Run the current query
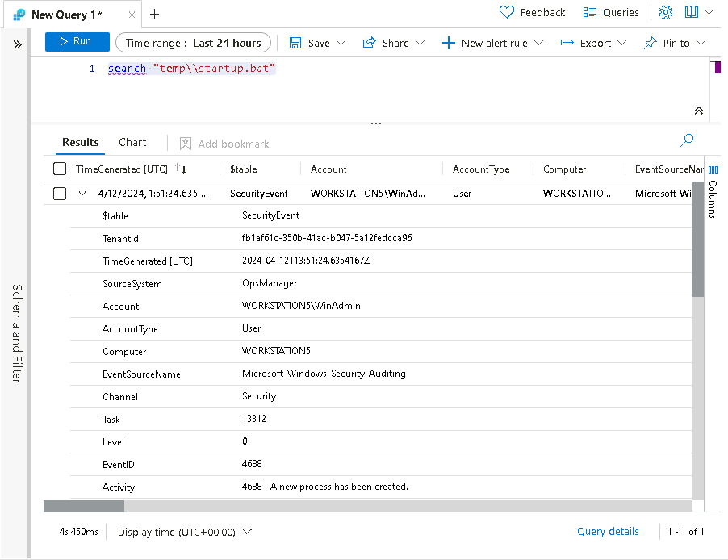This screenshot has height=560, width=728. pyautogui.click(x=77, y=42)
